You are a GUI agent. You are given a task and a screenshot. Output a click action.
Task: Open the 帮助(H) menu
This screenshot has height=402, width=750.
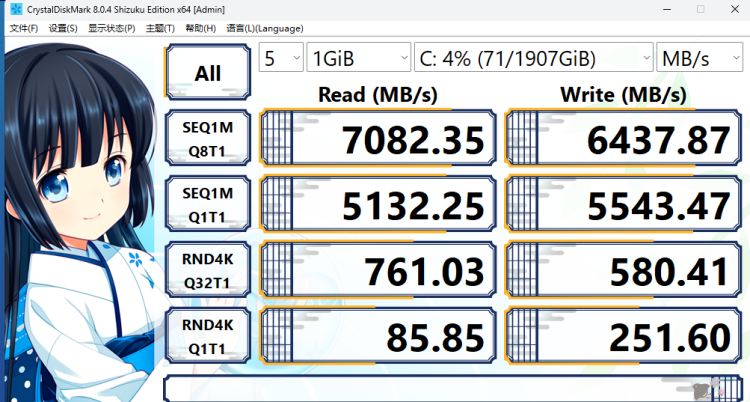[x=200, y=29]
